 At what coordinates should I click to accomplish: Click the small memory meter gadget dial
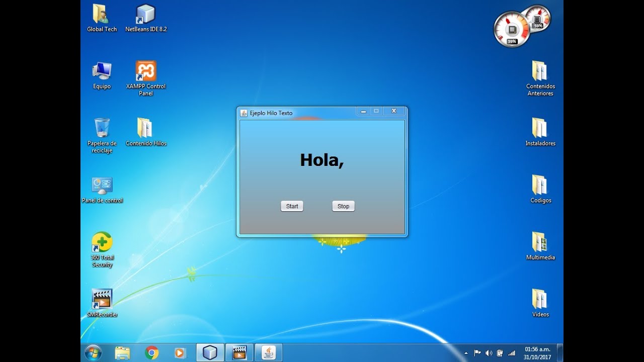click(537, 19)
